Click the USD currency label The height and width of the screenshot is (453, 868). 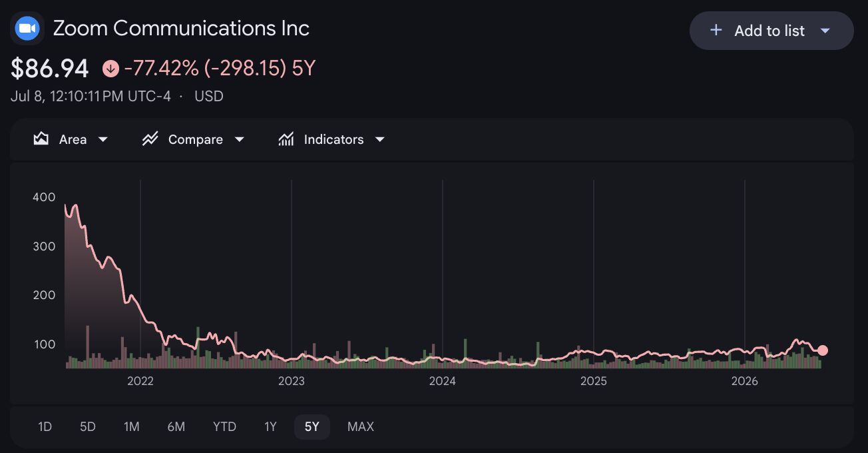pos(209,96)
